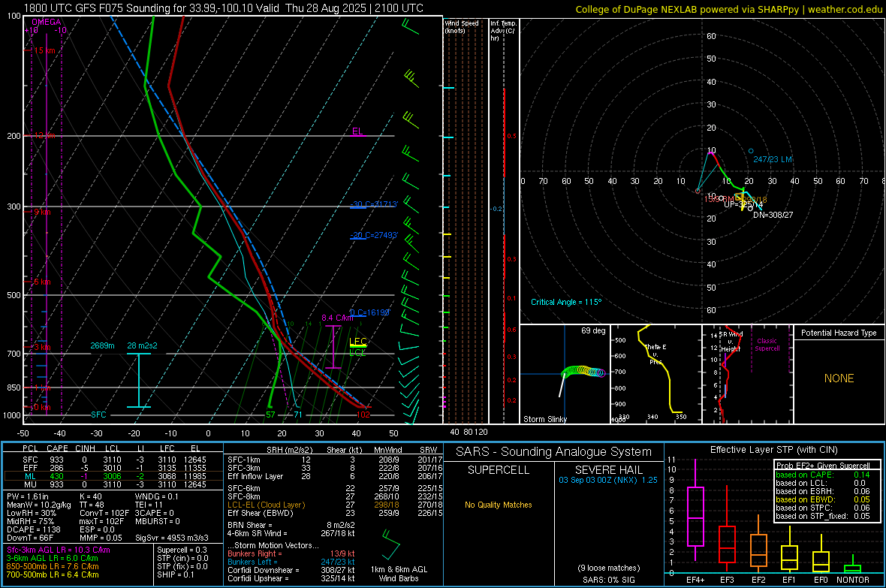Image resolution: width=886 pixels, height=588 pixels.
Task: Click the 'Potential Hazard Type' header
Action: pyautogui.click(x=839, y=333)
